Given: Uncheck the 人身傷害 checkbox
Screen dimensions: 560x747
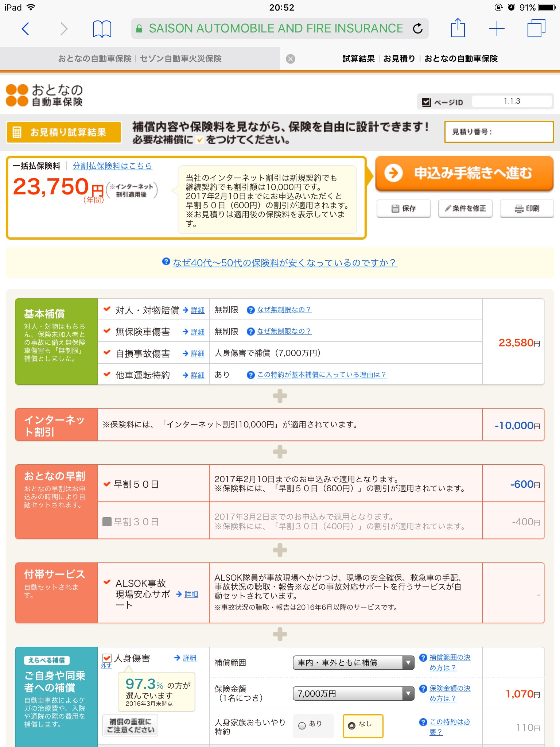Looking at the screenshot, I should tap(107, 658).
